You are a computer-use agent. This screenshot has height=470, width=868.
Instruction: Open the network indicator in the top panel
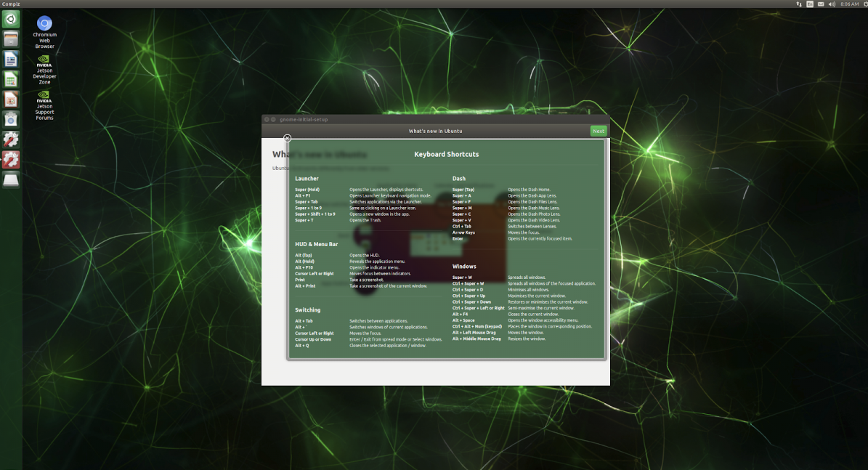click(x=799, y=4)
